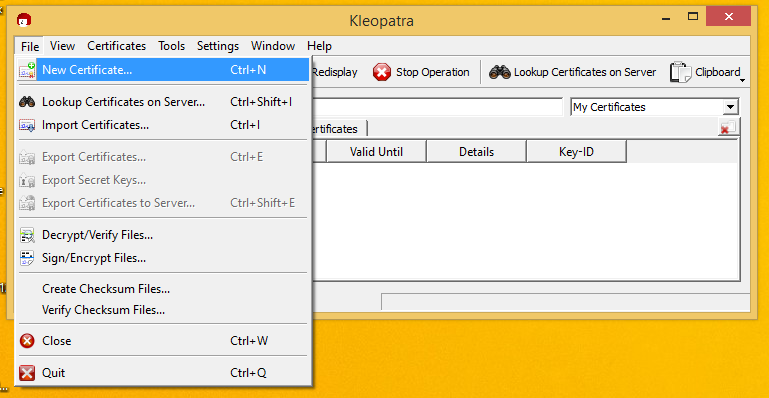Click the Stop Operation red X icon

point(382,73)
